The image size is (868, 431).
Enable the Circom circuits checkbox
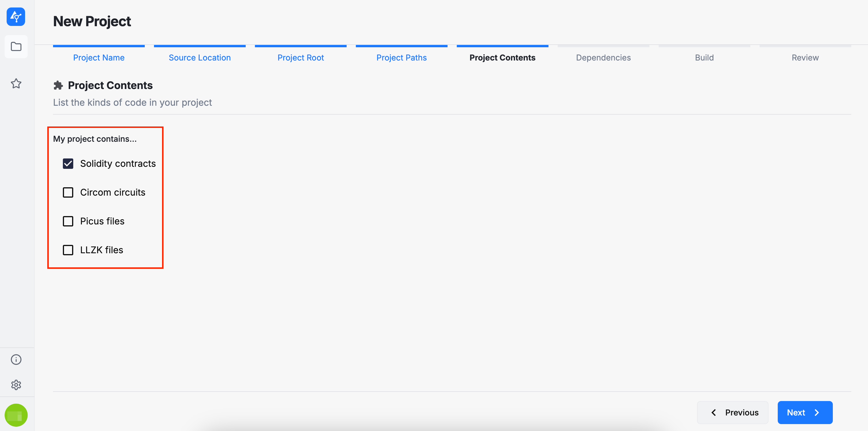(68, 192)
